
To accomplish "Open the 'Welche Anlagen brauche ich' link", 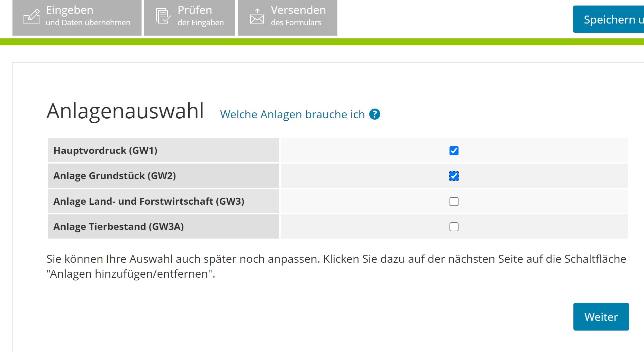I will pyautogui.click(x=292, y=114).
